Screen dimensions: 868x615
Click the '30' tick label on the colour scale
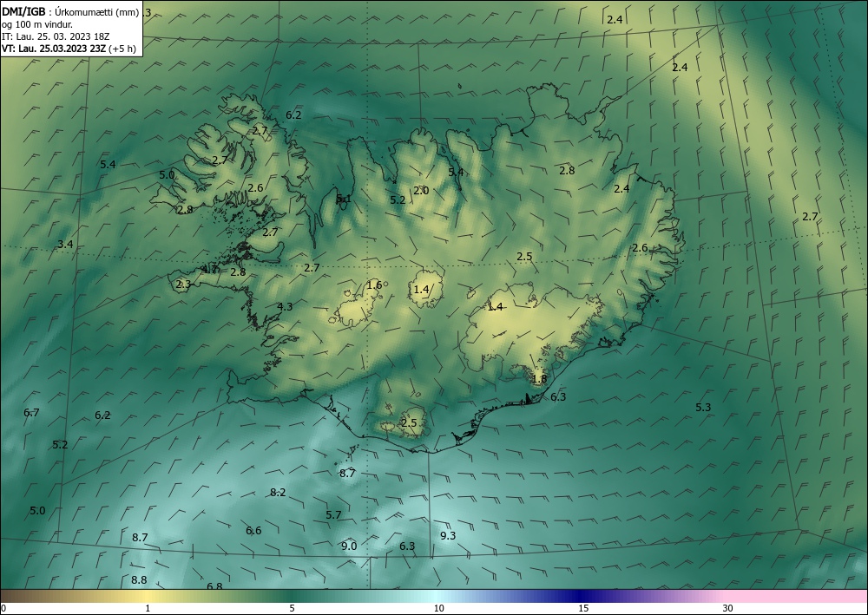(728, 608)
